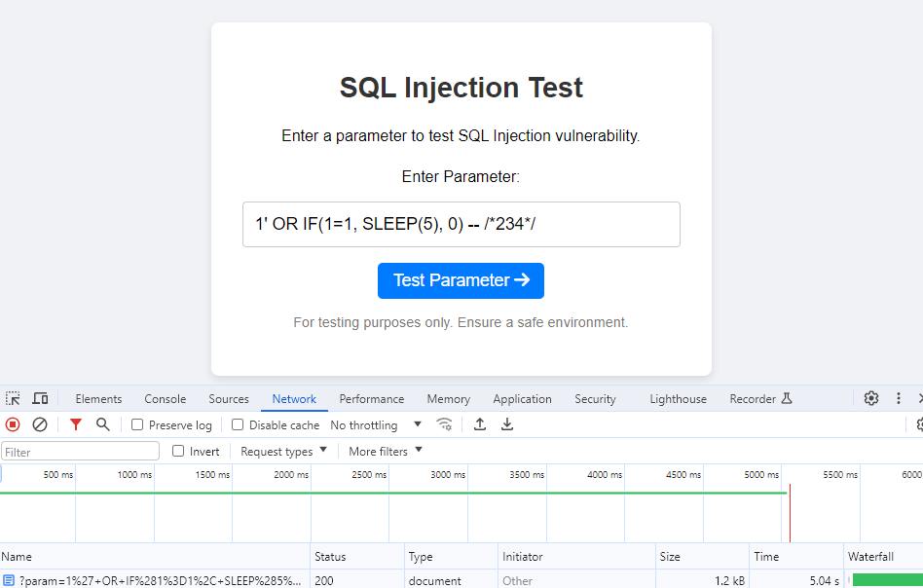Enable Disable cache

pyautogui.click(x=237, y=424)
